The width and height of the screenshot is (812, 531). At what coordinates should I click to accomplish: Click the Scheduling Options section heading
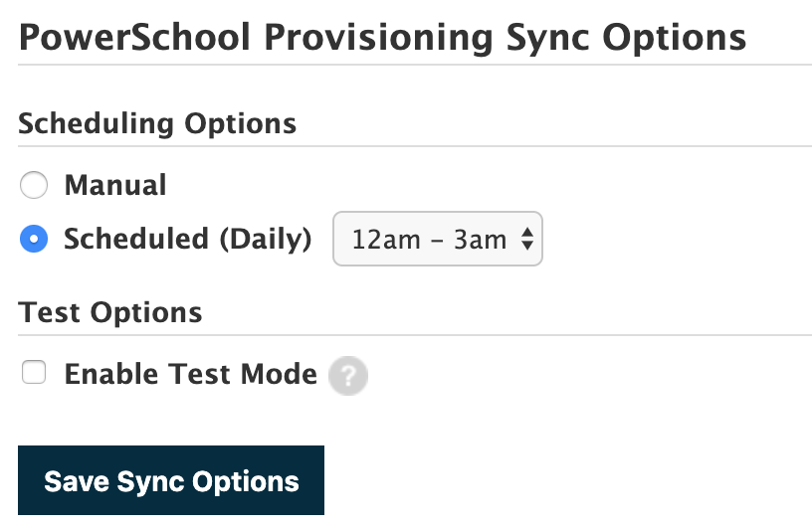pos(157,124)
